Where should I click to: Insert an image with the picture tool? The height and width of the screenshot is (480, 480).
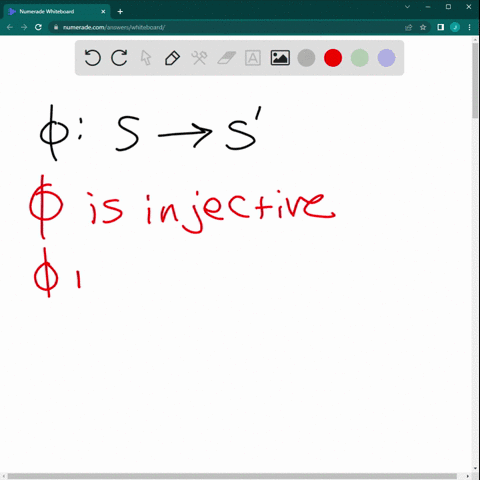280,58
